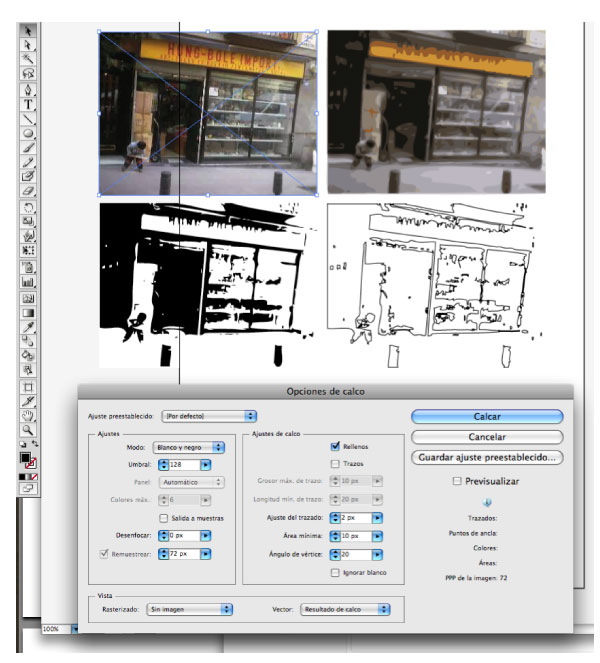Check the Salida a muestras option
600x663 pixels.
point(163,518)
